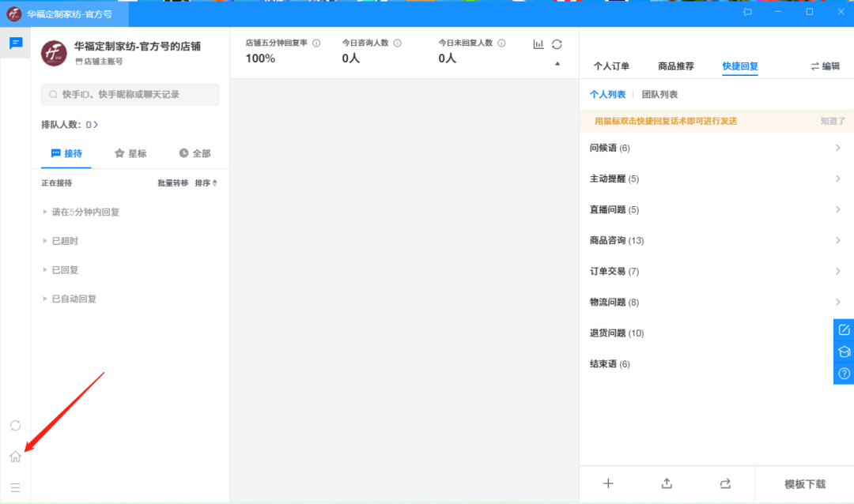The width and height of the screenshot is (854, 504).
Task: Select the 团队列表 tab
Action: coord(659,95)
